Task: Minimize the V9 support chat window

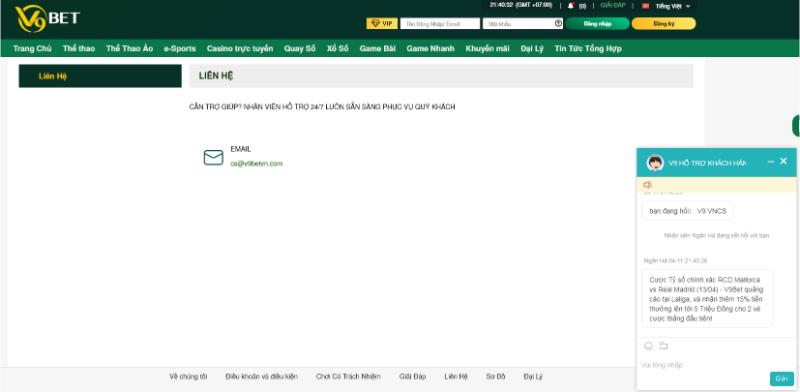Action: coord(770,162)
